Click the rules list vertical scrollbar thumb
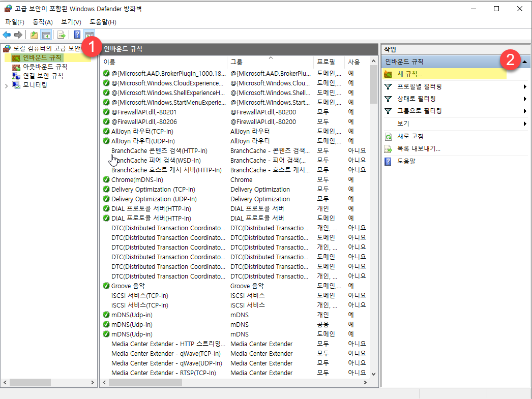Image resolution: width=532 pixels, height=399 pixels. pos(373,84)
